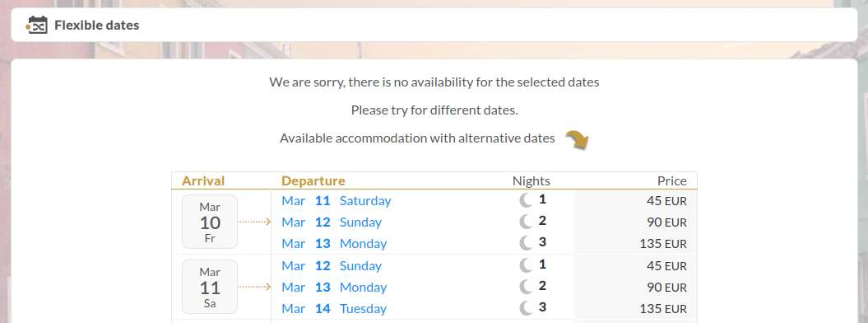The image size is (868, 323).
Task: Click the Departure column header
Action: click(x=313, y=180)
